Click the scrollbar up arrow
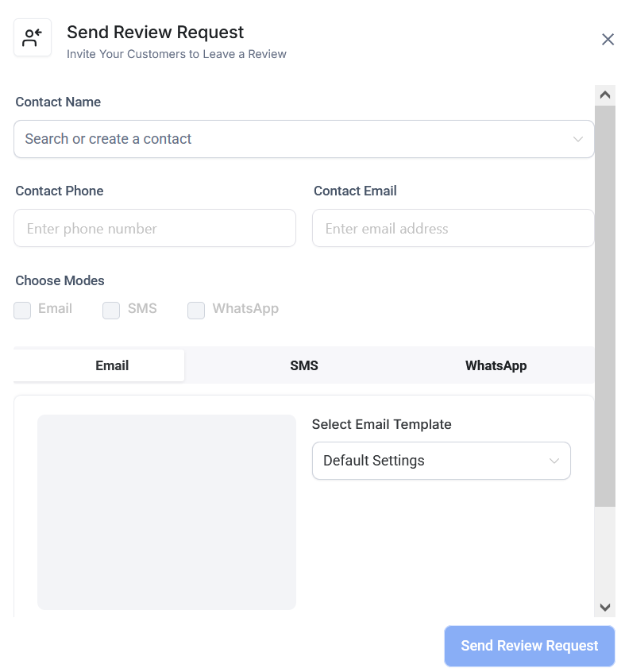Image resolution: width=625 pixels, height=672 pixels. (x=604, y=95)
